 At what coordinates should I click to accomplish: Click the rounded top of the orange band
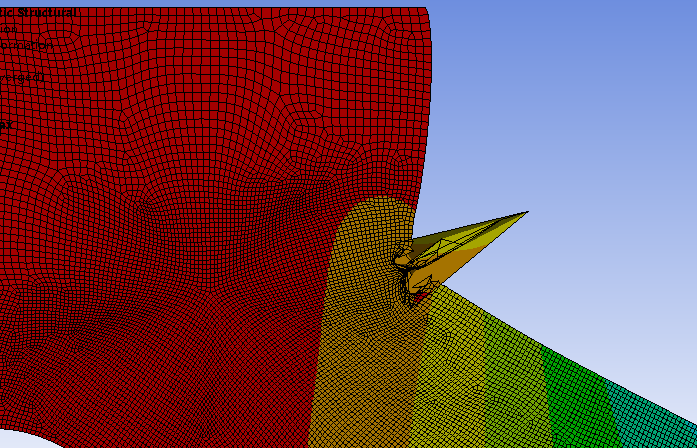(x=380, y=203)
